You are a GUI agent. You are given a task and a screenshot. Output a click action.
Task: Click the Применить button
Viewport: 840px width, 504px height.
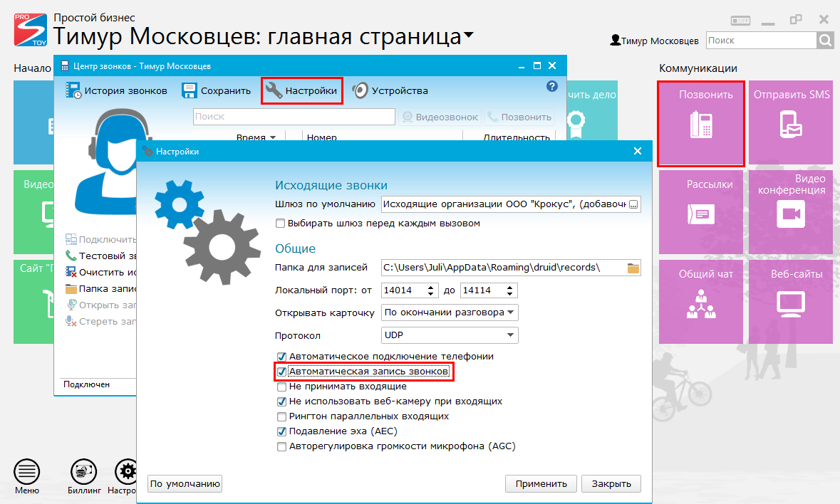541,483
